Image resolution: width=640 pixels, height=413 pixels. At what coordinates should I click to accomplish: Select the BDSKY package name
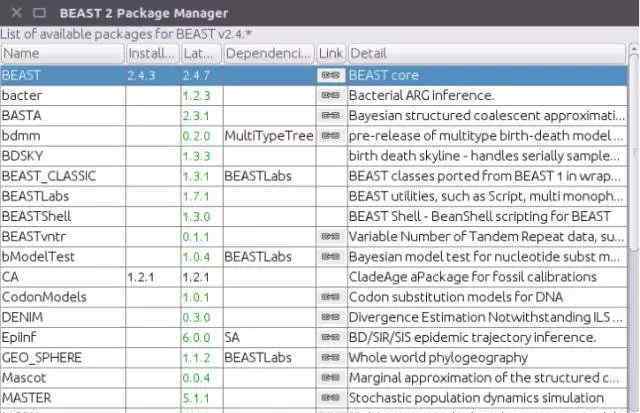[x=22, y=156]
